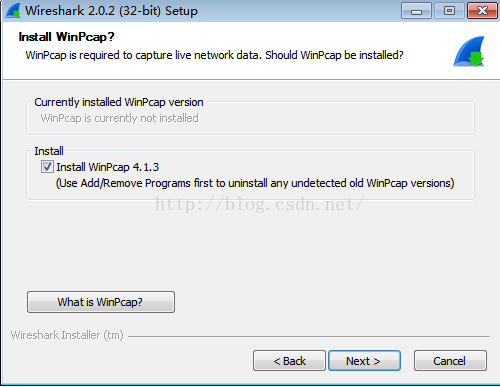
Task: Click the Install WinPcap? heading
Action: (x=66, y=37)
